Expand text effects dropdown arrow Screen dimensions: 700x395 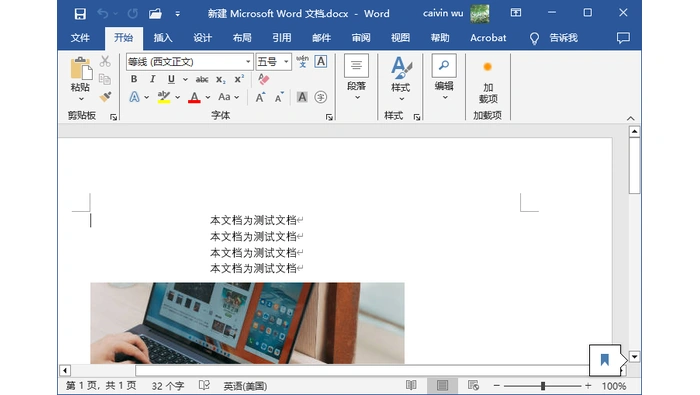146,97
